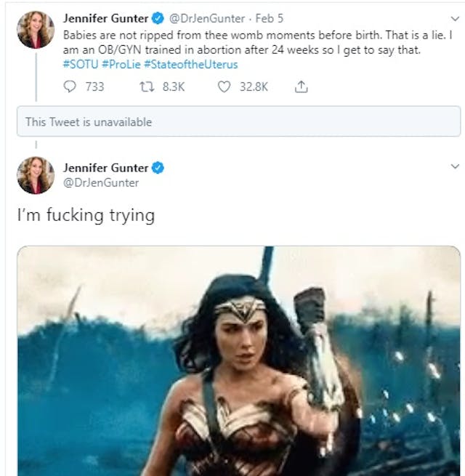This screenshot has height=476, width=465.
Task: Click the reply icon with 733 replies
Action: [70, 86]
